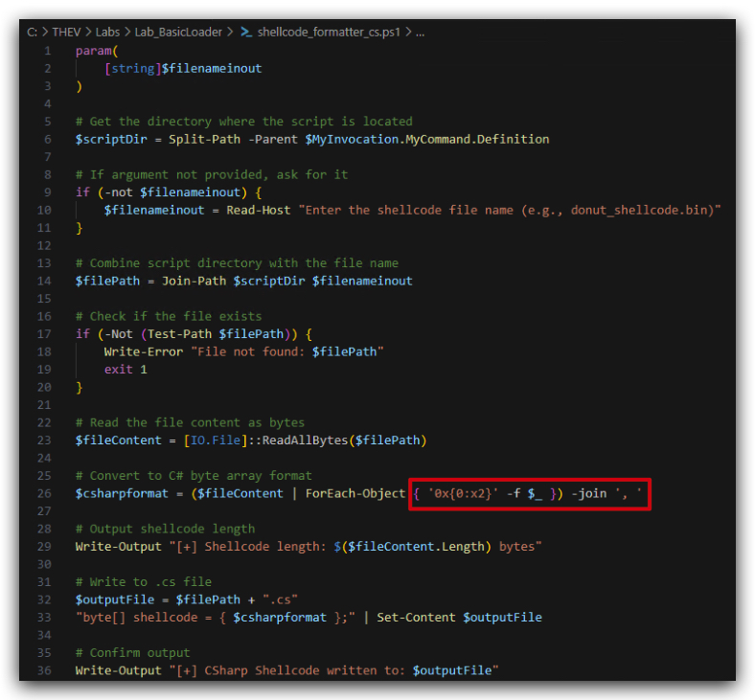Image resolution: width=755 pixels, height=700 pixels.
Task: Open the THEV breadcrumb folder
Action: coord(66,33)
